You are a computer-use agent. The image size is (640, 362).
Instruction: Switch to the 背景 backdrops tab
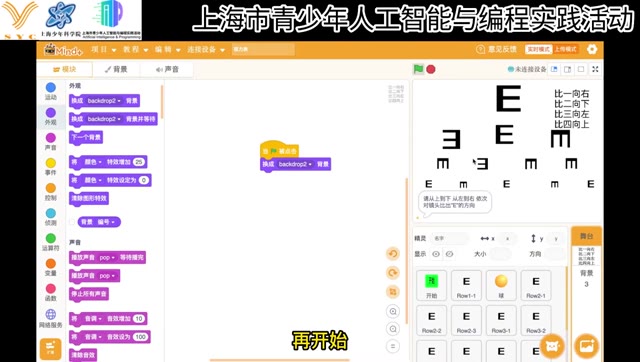tap(116, 69)
